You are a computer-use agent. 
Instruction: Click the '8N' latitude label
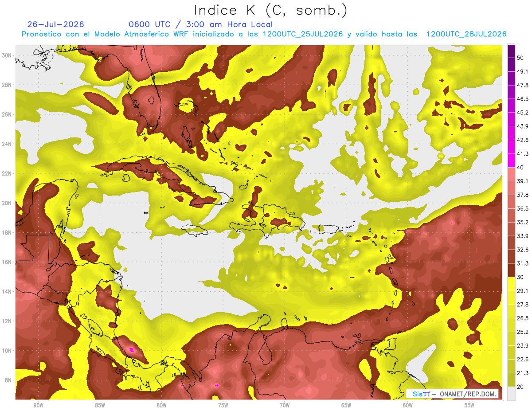click(x=8, y=380)
